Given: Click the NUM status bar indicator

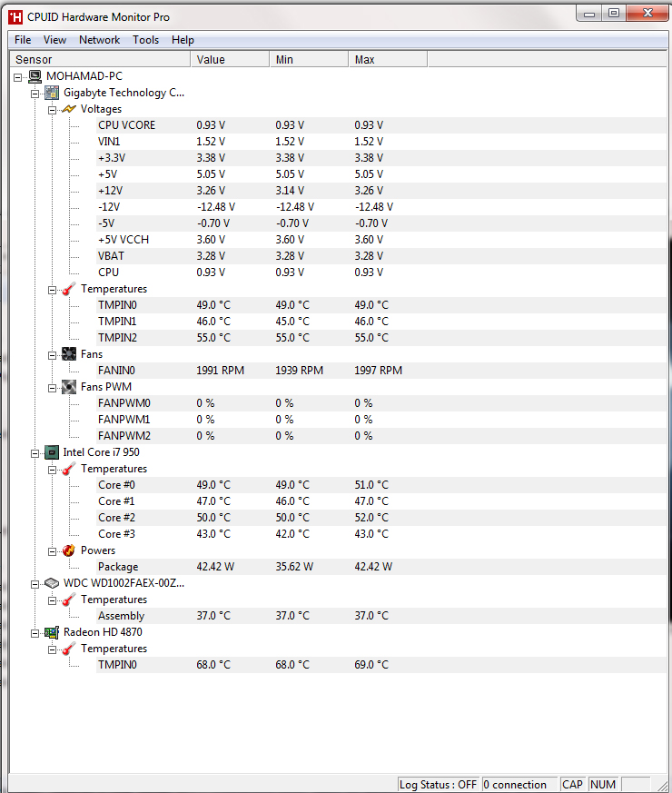Looking at the screenshot, I should click(x=603, y=785).
